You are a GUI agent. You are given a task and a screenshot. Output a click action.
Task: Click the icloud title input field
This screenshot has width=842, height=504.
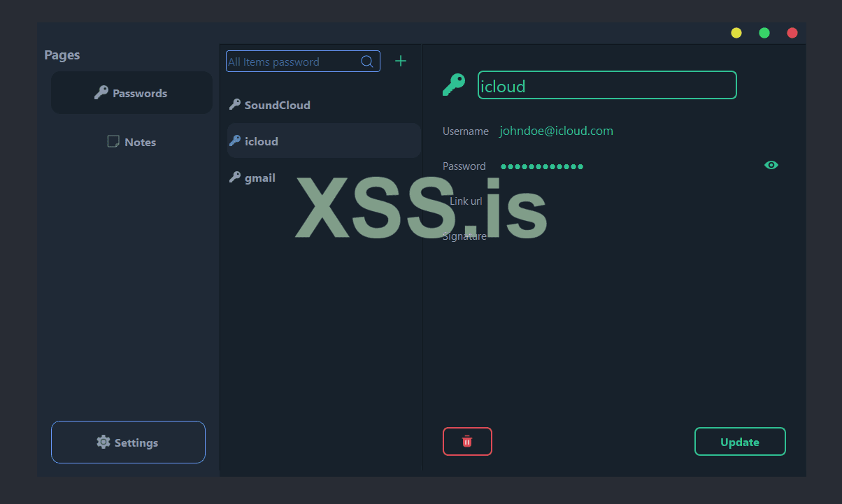(x=607, y=85)
